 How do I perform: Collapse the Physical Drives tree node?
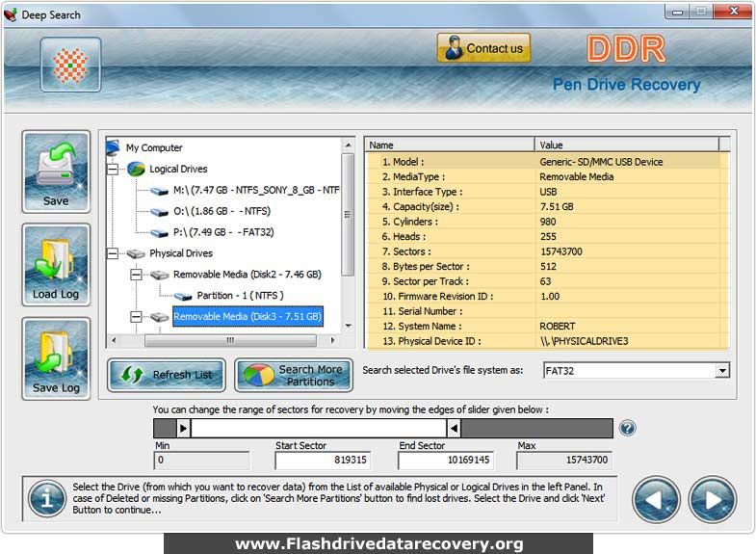[113, 253]
